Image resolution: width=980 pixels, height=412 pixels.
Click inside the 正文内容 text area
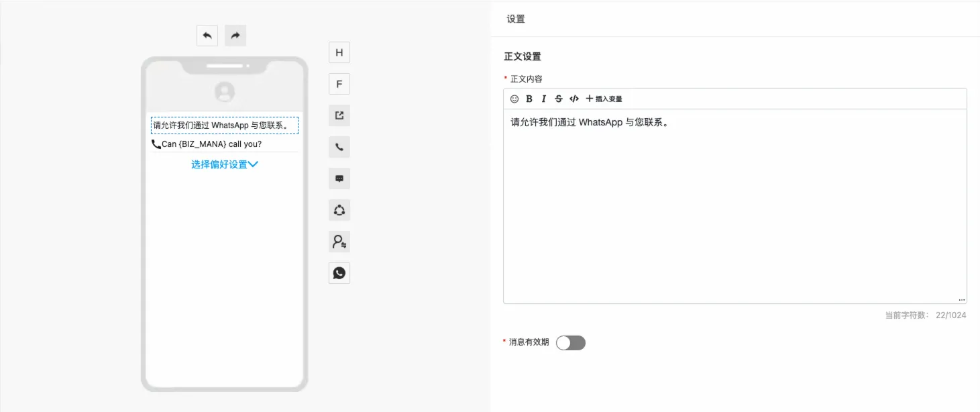click(734, 206)
